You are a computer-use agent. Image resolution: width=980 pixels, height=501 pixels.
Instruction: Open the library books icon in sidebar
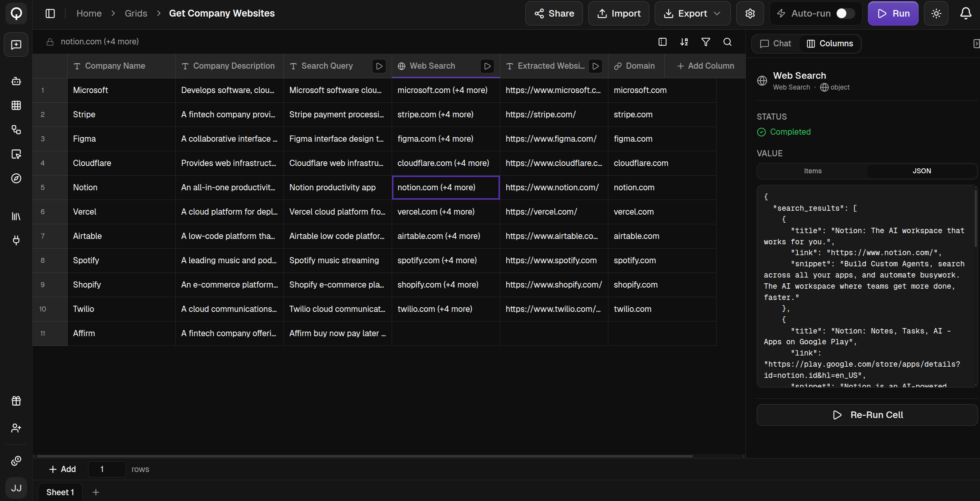(16, 216)
